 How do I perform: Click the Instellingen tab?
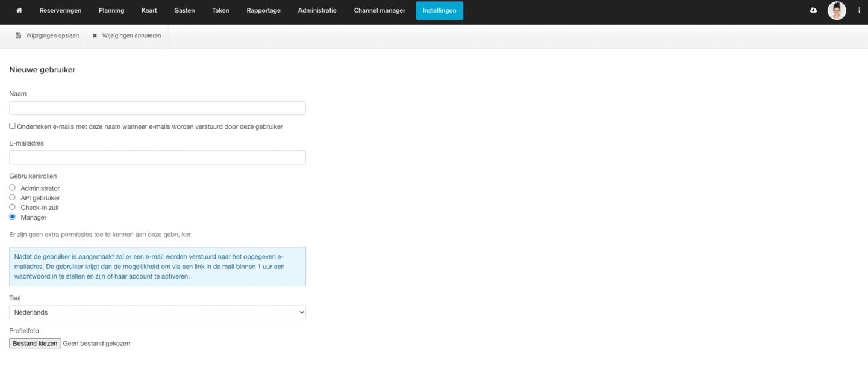pos(439,10)
